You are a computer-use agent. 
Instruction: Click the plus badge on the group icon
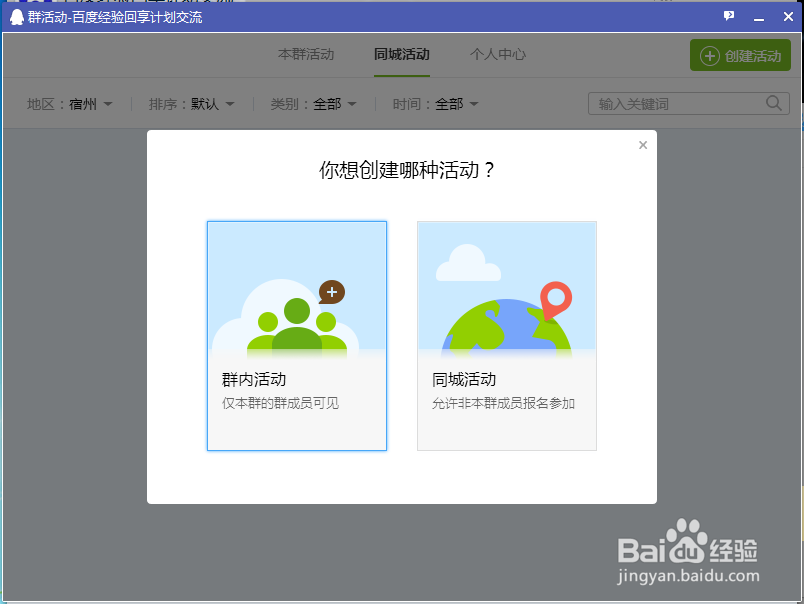click(x=330, y=291)
